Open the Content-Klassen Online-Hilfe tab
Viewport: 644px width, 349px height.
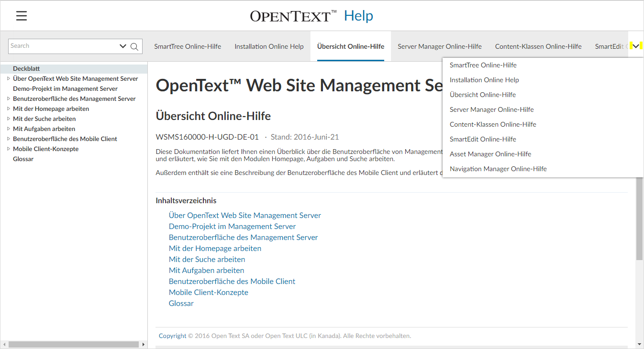tap(538, 46)
